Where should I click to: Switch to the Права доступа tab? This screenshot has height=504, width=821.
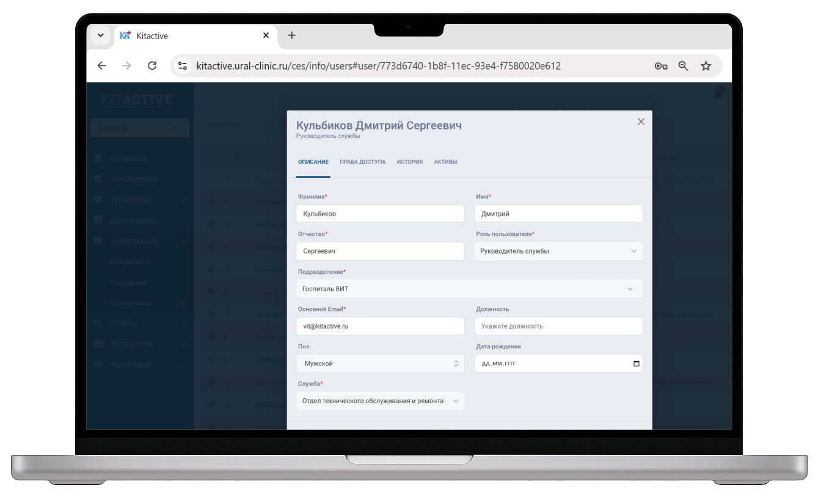click(x=362, y=162)
